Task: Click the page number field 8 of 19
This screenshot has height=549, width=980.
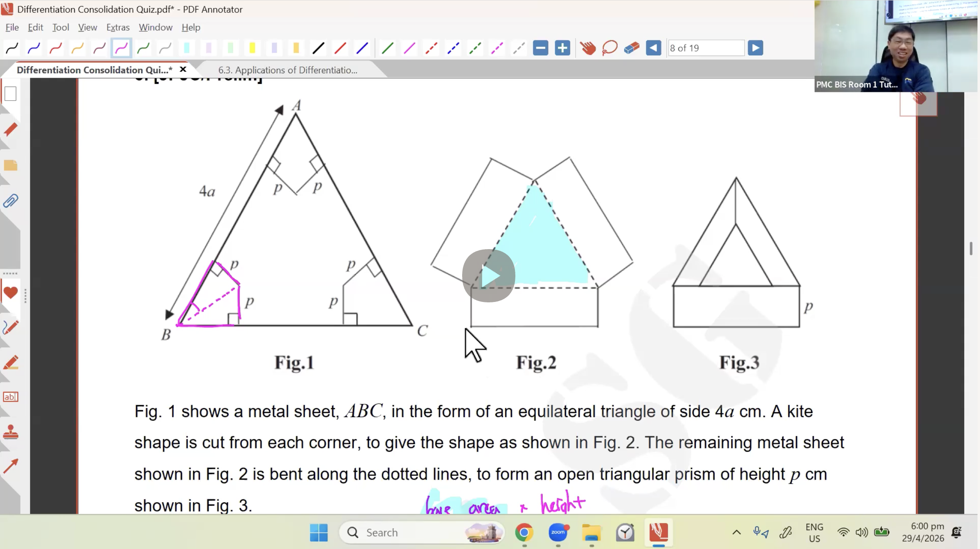Action: (x=706, y=48)
